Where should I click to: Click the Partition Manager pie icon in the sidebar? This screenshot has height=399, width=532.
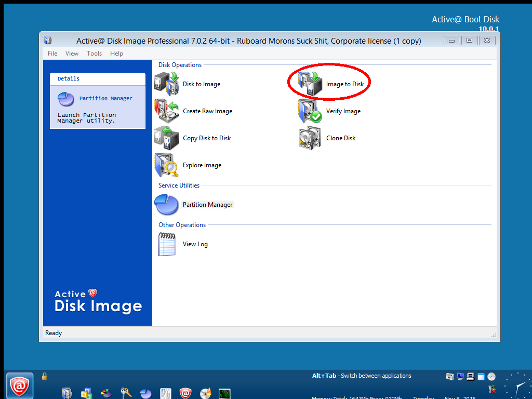click(65, 99)
